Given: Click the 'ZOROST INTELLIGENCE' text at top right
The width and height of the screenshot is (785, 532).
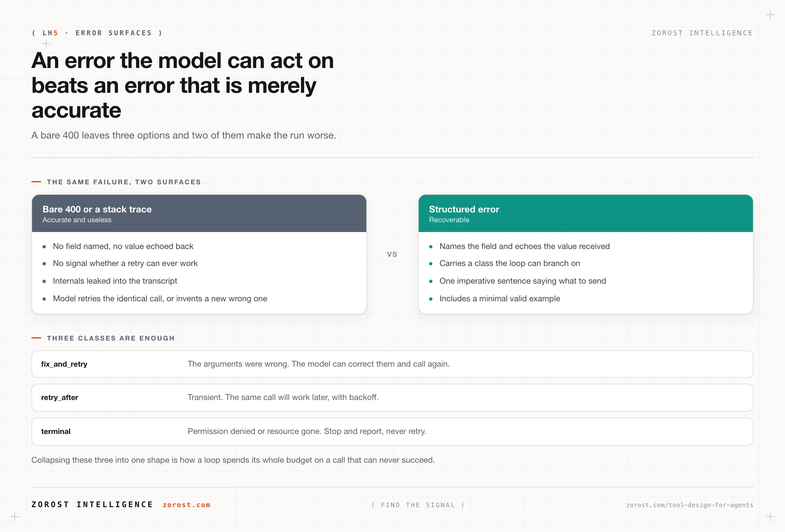Looking at the screenshot, I should pyautogui.click(x=702, y=33).
